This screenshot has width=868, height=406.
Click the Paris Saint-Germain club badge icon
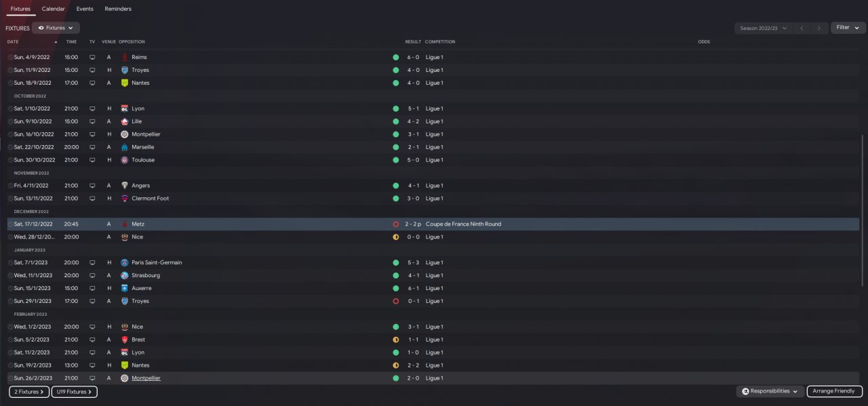pyautogui.click(x=125, y=262)
